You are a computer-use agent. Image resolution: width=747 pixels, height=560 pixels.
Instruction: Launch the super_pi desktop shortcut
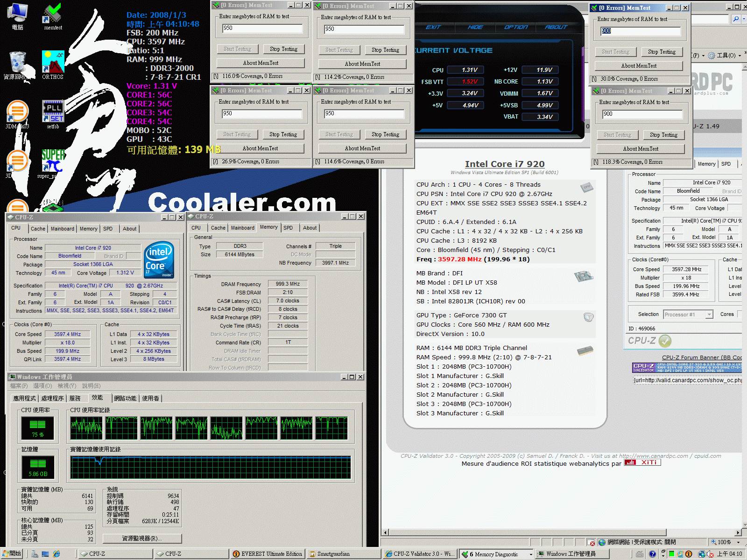[53, 163]
